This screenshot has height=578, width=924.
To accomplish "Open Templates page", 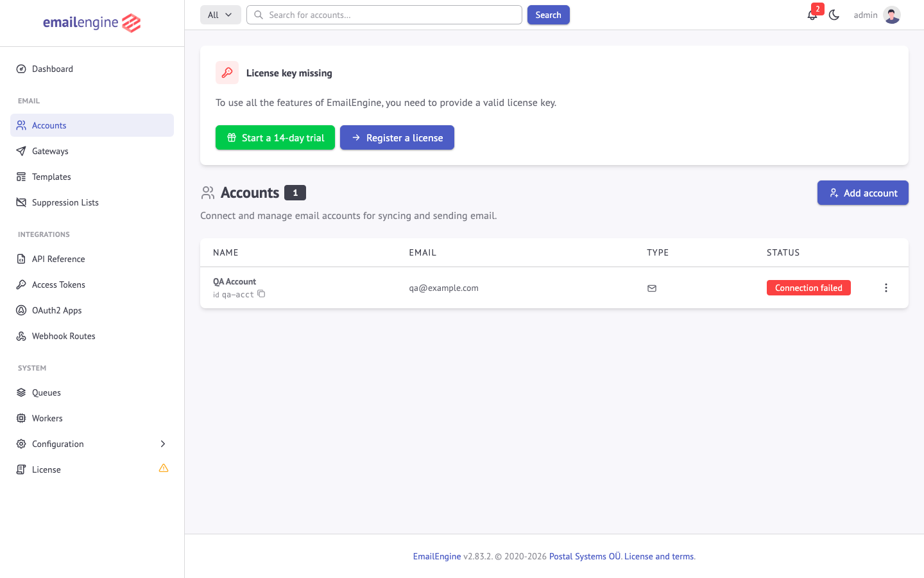I will (x=92, y=177).
